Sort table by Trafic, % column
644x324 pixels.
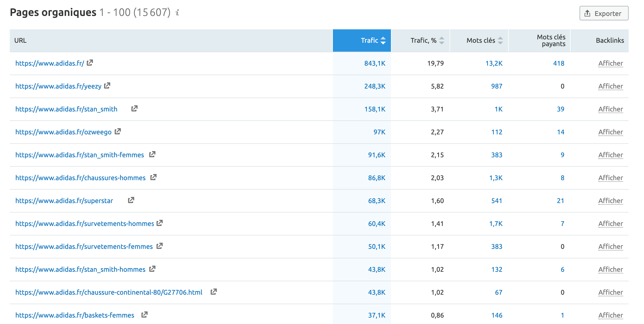[x=420, y=40]
